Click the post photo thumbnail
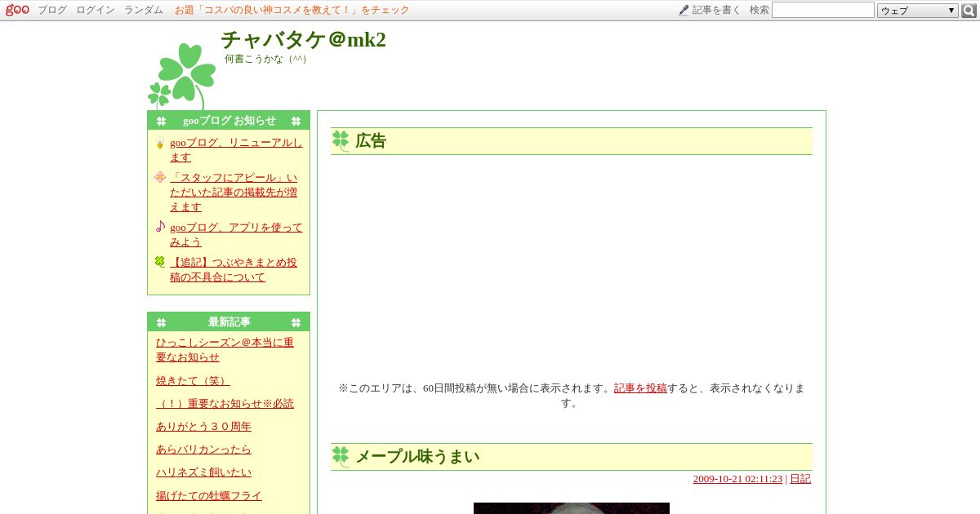The image size is (980, 514). pyautogui.click(x=572, y=508)
